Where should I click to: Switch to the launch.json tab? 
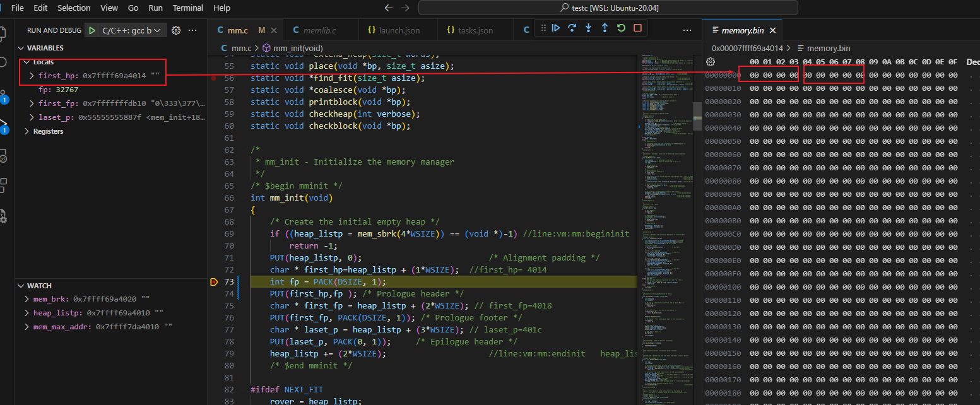click(399, 30)
